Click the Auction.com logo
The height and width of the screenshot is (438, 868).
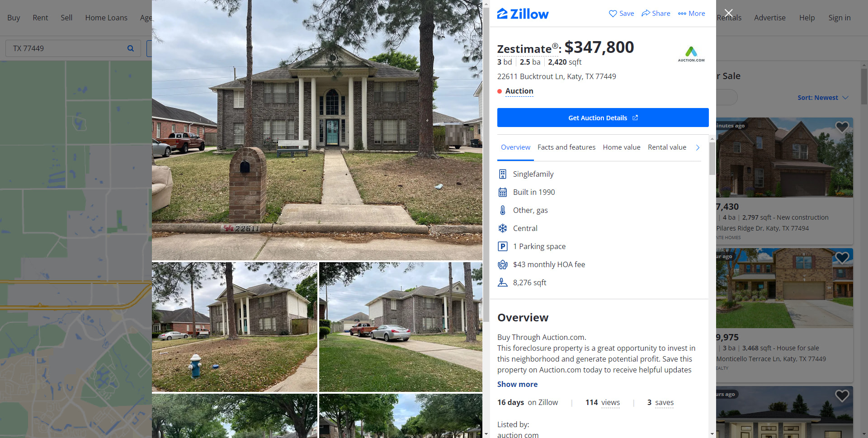pyautogui.click(x=691, y=54)
